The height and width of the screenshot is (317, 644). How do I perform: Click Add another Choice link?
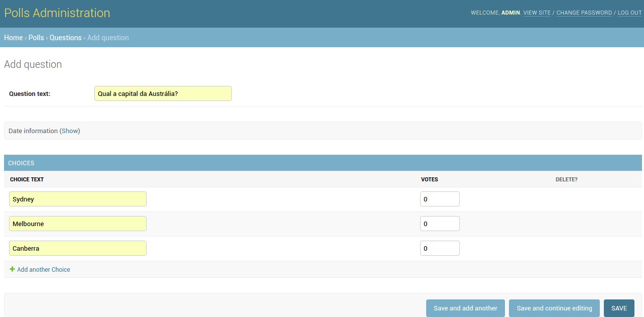click(x=43, y=270)
